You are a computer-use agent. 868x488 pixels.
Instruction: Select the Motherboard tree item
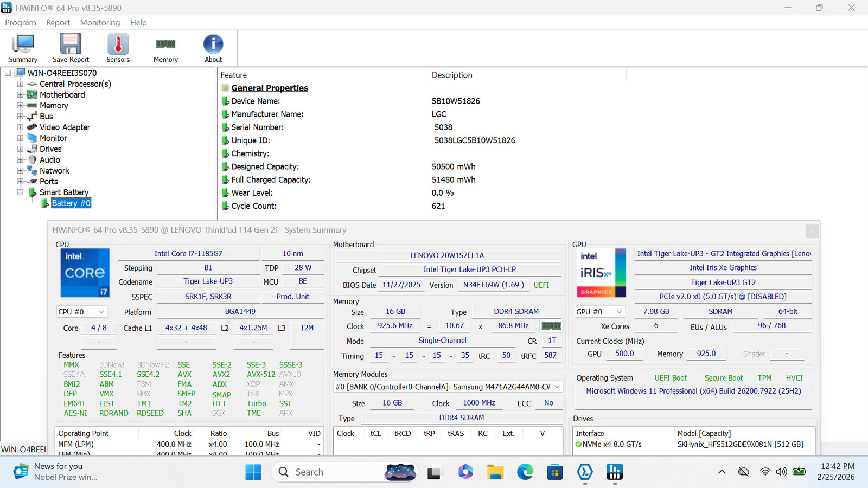pyautogui.click(x=62, y=95)
